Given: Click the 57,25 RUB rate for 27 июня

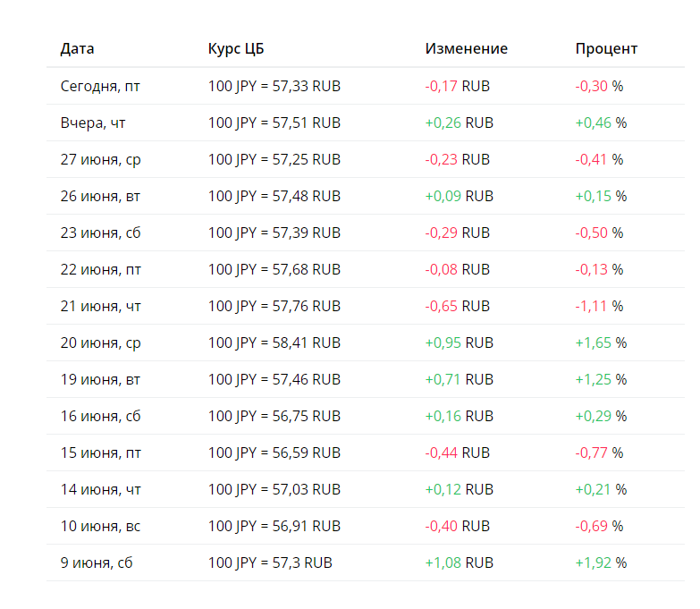Looking at the screenshot, I should [274, 160].
